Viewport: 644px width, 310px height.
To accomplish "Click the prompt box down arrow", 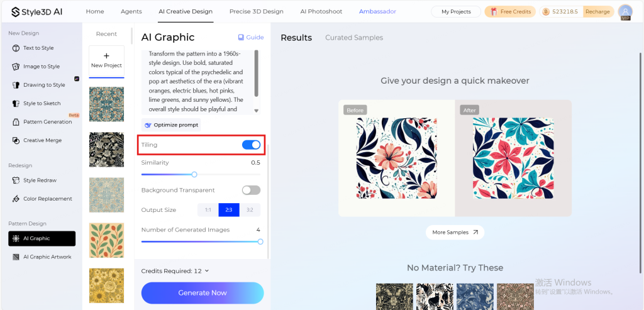I will pyautogui.click(x=257, y=111).
